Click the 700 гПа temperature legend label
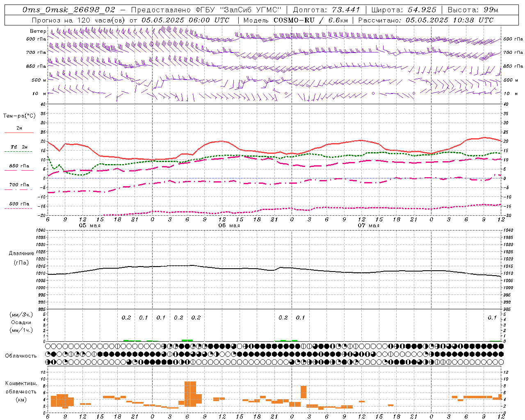525x420 pixels. 19,185
